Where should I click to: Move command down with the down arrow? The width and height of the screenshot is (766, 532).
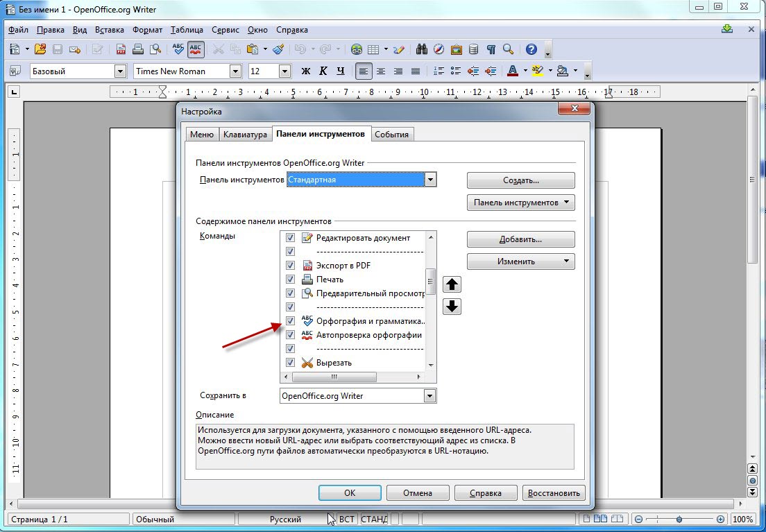(452, 306)
